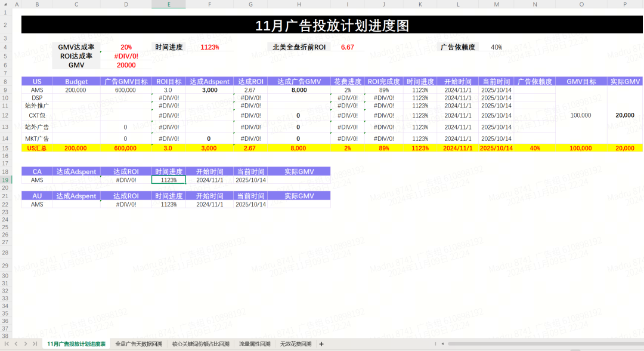The width and height of the screenshot is (644, 351).
Task: Go to next sheet using right arrow
Action: [26, 344]
